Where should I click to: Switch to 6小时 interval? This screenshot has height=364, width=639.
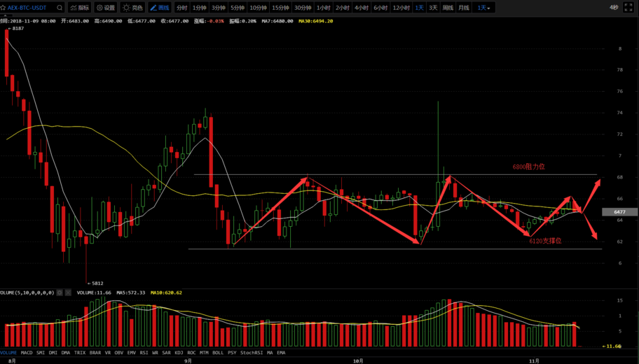[x=380, y=7]
